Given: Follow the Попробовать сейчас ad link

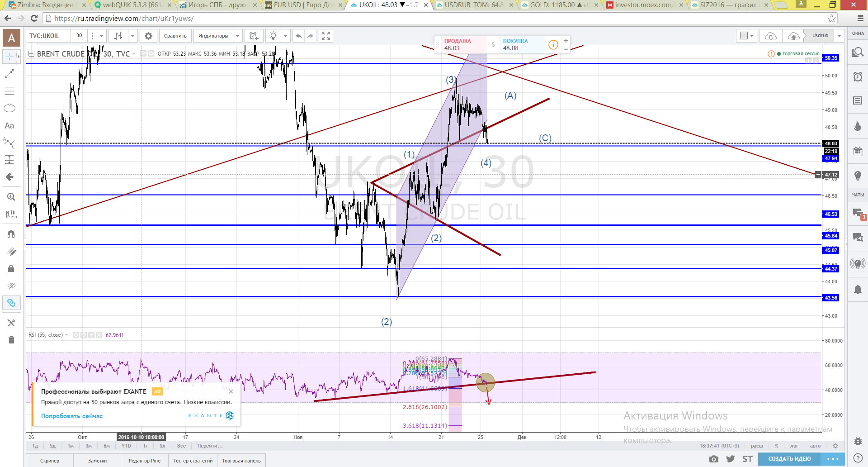Looking at the screenshot, I should [x=72, y=416].
